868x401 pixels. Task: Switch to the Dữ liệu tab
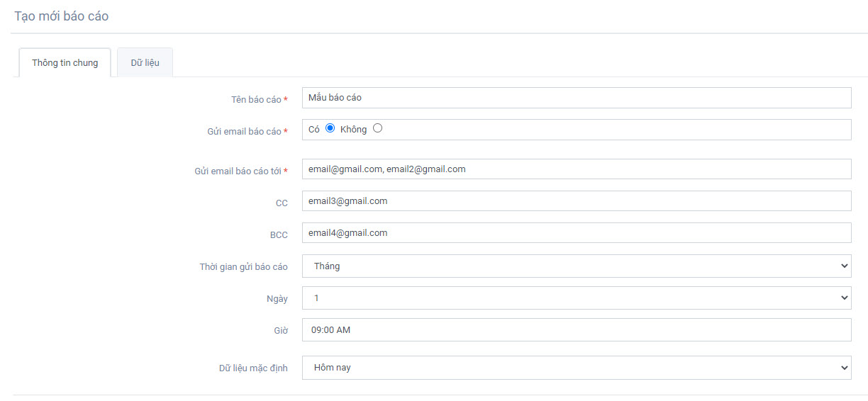[x=145, y=62]
